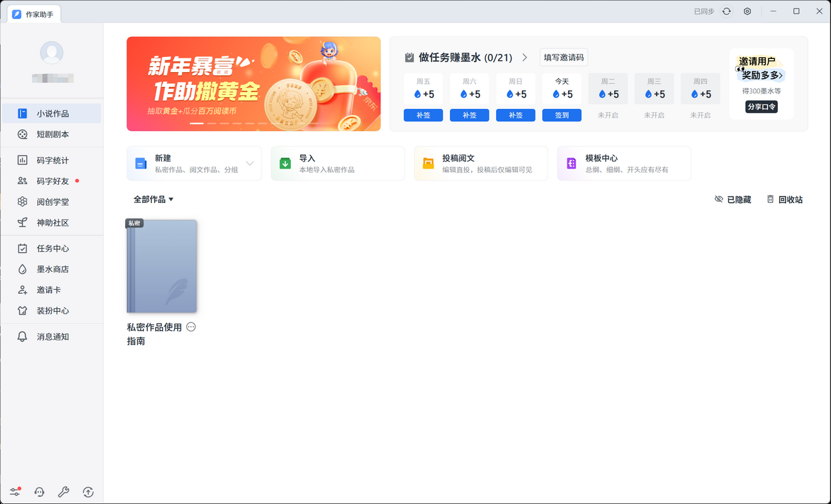Click the 导入 import icon
The width and height of the screenshot is (831, 504).
[284, 163]
